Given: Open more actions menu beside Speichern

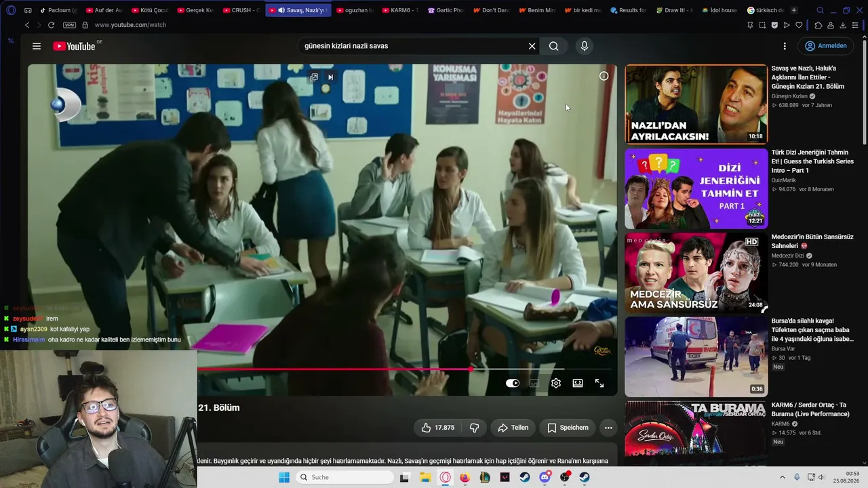Looking at the screenshot, I should 608,428.
